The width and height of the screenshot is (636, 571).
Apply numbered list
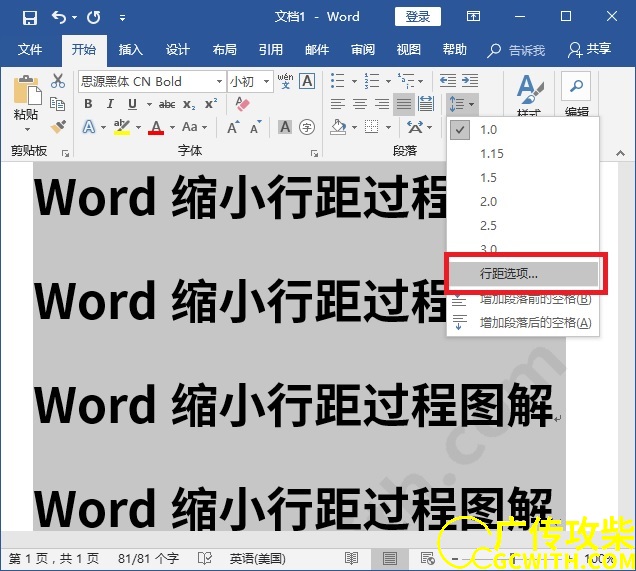pyautogui.click(x=372, y=81)
